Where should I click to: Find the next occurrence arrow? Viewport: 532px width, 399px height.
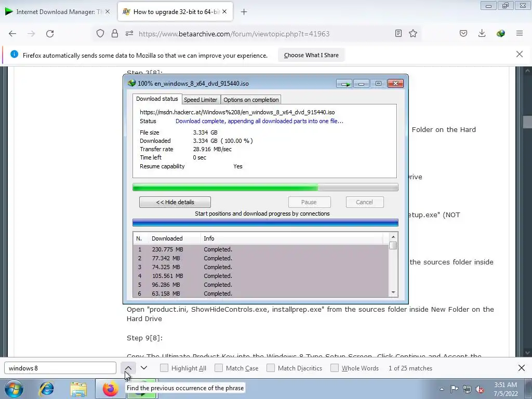(144, 368)
